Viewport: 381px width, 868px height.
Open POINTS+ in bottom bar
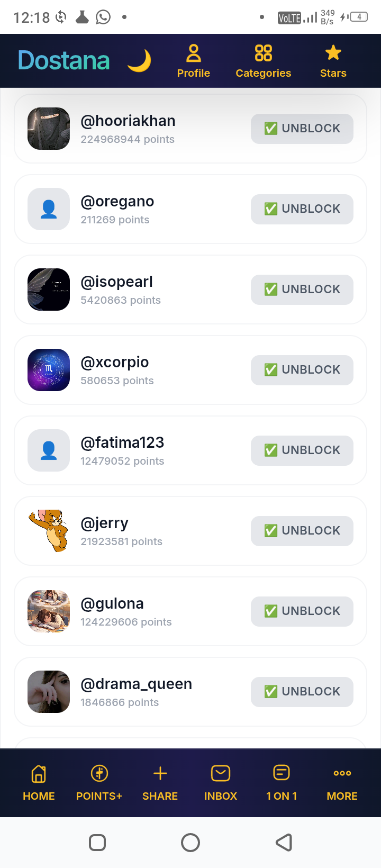pos(99,783)
